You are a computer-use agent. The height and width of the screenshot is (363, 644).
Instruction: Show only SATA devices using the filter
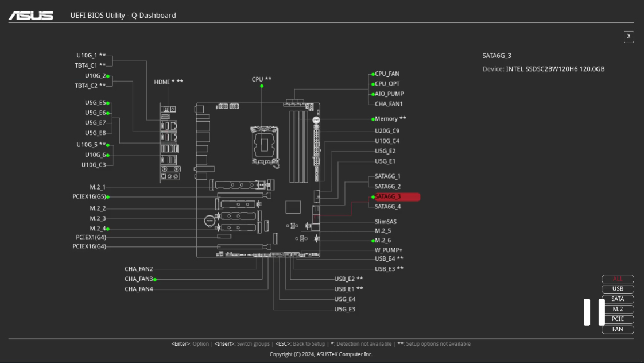pyautogui.click(x=618, y=299)
